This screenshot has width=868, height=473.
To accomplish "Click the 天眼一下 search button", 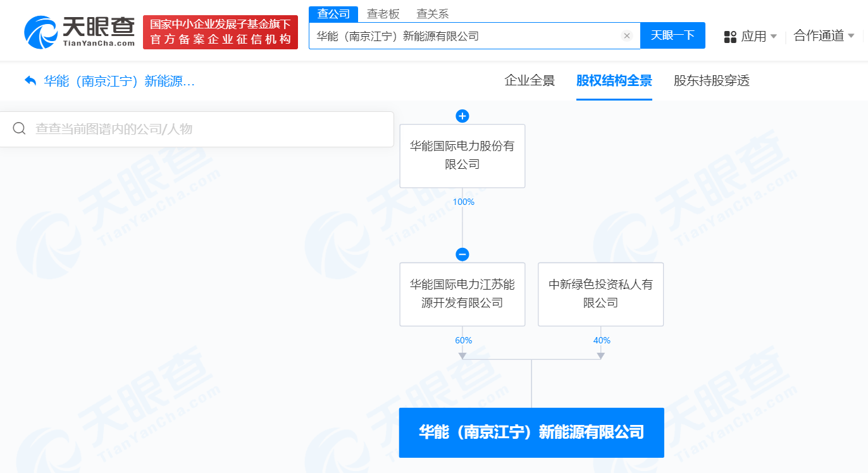I will point(673,35).
